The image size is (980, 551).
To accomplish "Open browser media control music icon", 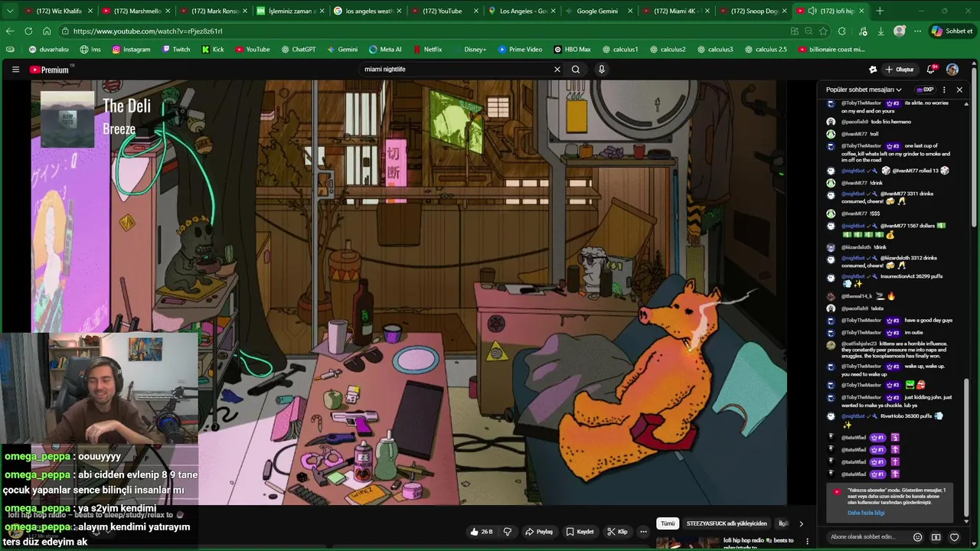I will [863, 31].
